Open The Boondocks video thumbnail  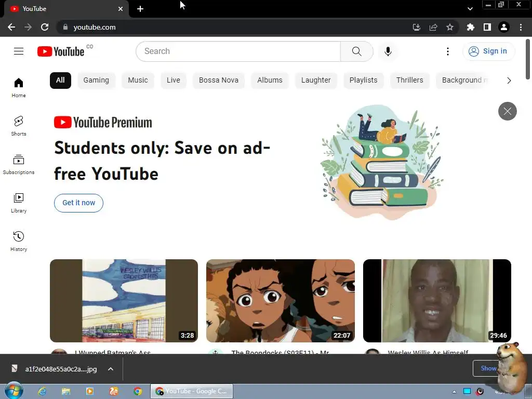(x=281, y=301)
